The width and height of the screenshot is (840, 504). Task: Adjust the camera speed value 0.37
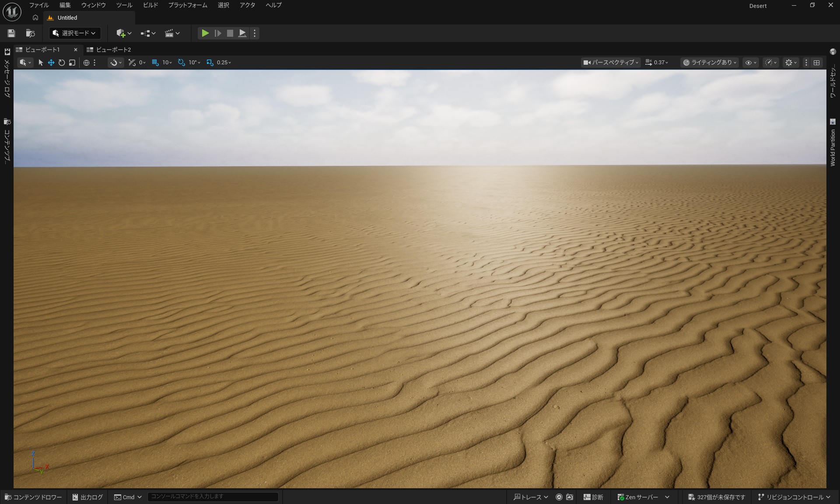coord(658,63)
